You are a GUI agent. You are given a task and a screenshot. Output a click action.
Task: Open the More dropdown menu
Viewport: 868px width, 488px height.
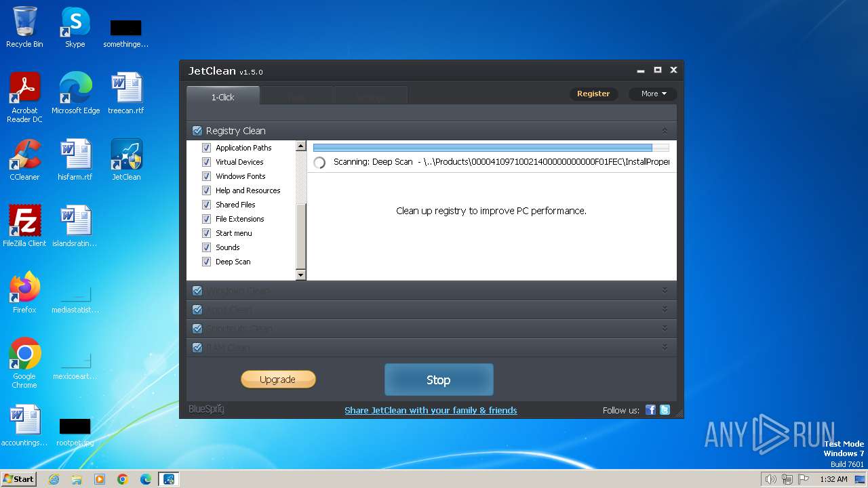tap(653, 94)
